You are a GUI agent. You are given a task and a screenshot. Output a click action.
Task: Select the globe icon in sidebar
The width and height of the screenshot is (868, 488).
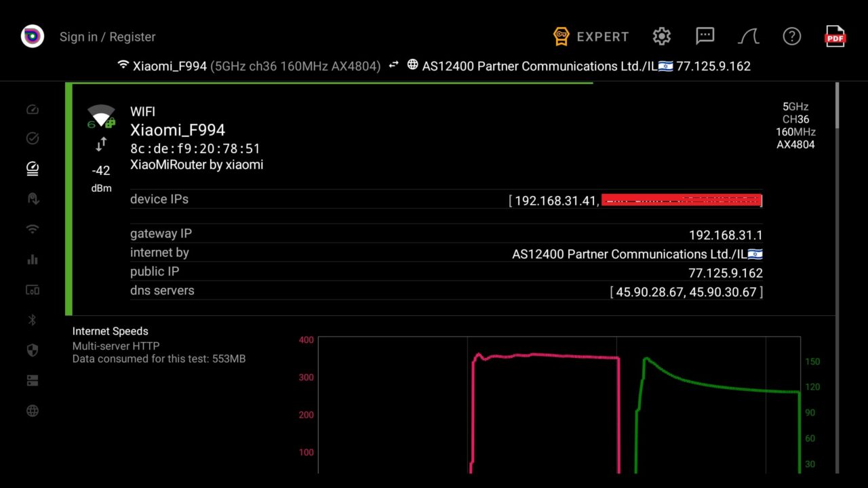click(32, 411)
